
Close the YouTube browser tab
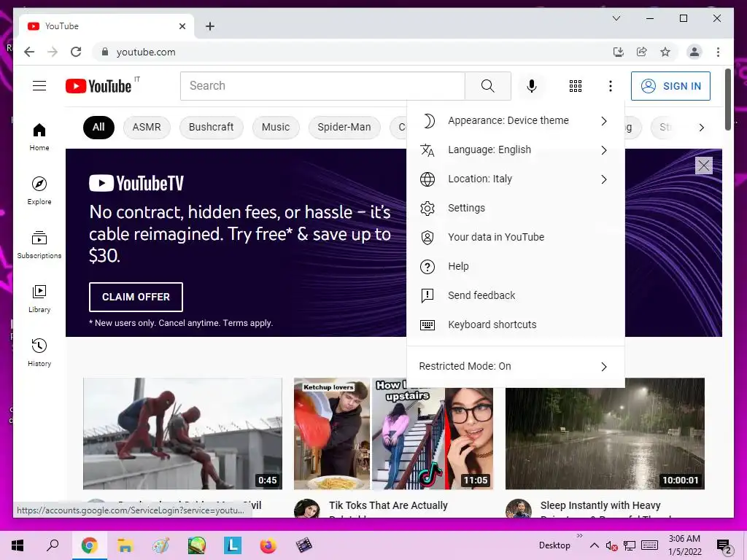(182, 26)
